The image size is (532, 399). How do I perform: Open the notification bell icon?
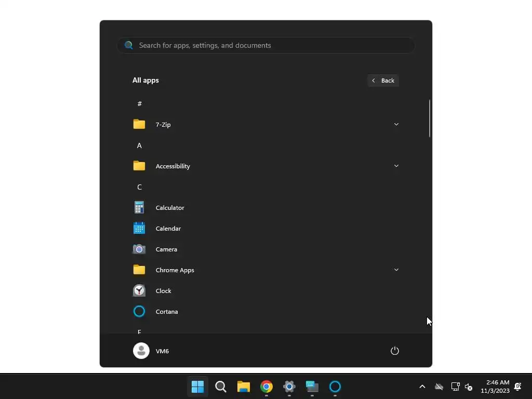[x=518, y=387]
